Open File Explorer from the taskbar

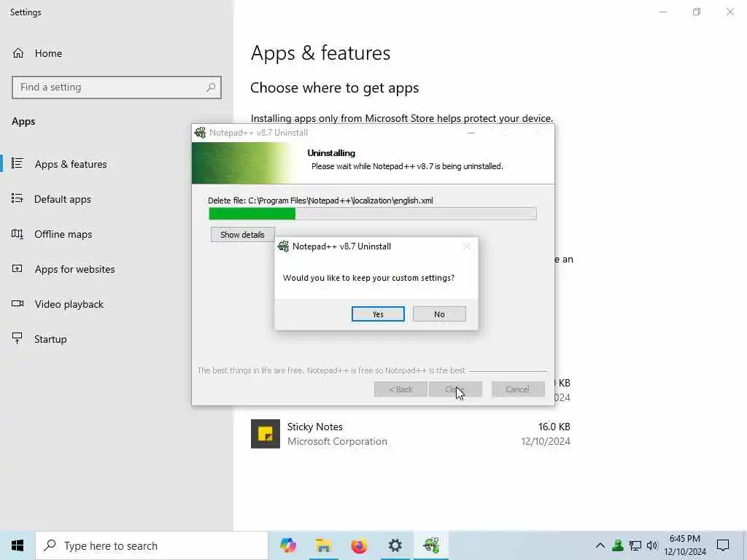click(323, 545)
